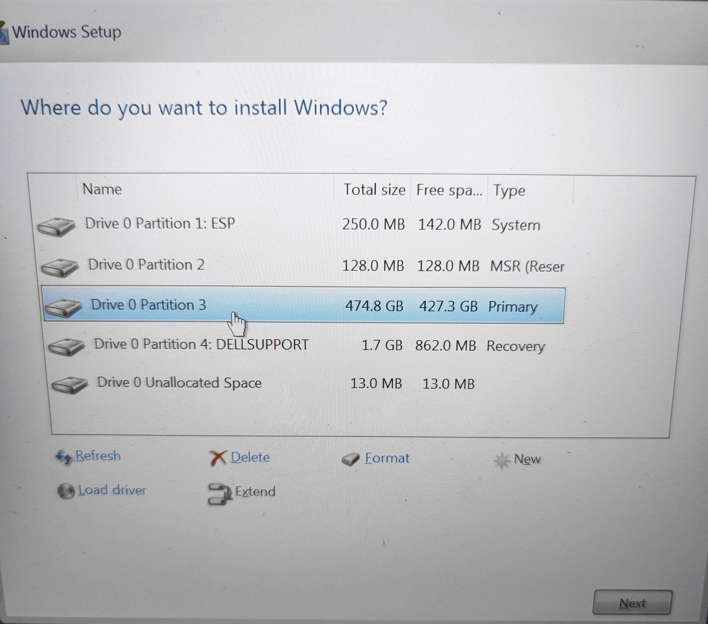The width and height of the screenshot is (708, 624).
Task: Click the 474.8 GB total size cell
Action: [374, 306]
